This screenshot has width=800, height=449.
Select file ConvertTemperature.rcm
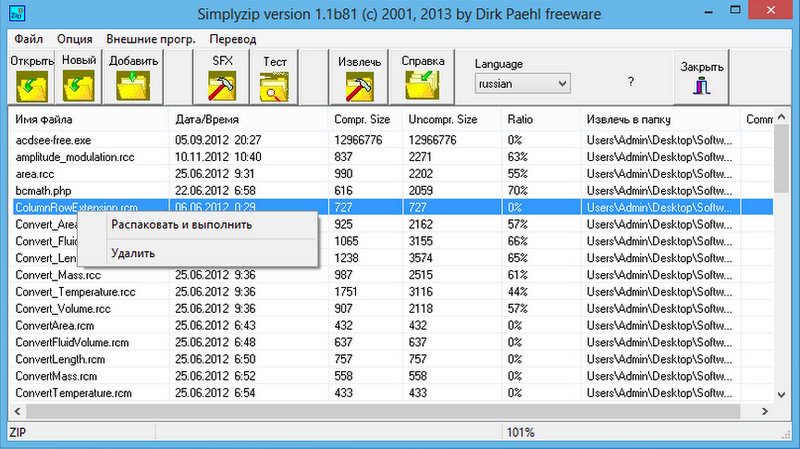(73, 393)
